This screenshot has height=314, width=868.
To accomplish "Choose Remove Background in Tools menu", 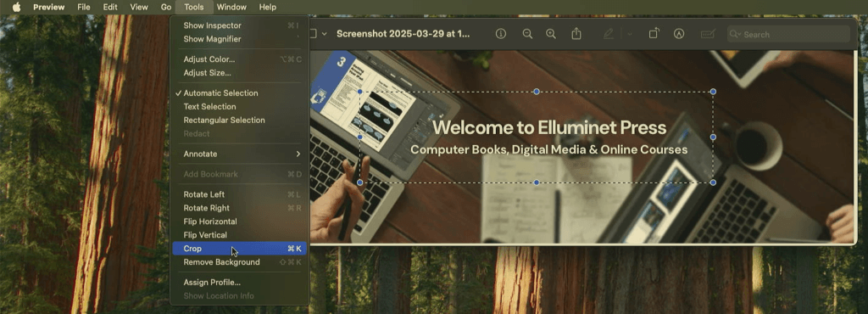I will tap(239, 262).
